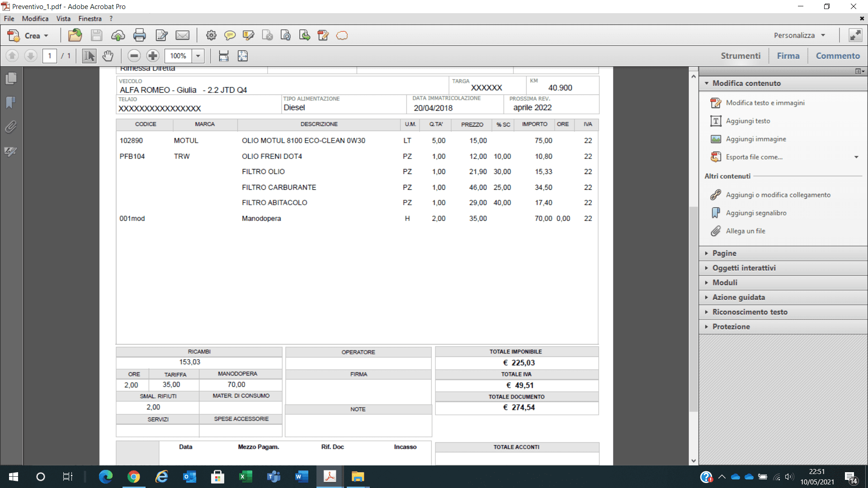Open tools panel options menu icon
The width and height of the screenshot is (868, 488).
pyautogui.click(x=859, y=71)
